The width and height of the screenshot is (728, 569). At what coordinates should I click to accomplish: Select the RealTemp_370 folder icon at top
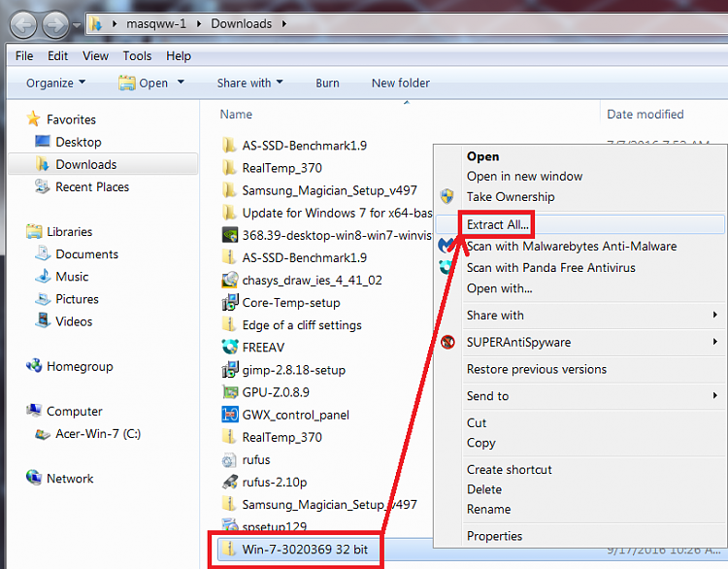point(229,168)
